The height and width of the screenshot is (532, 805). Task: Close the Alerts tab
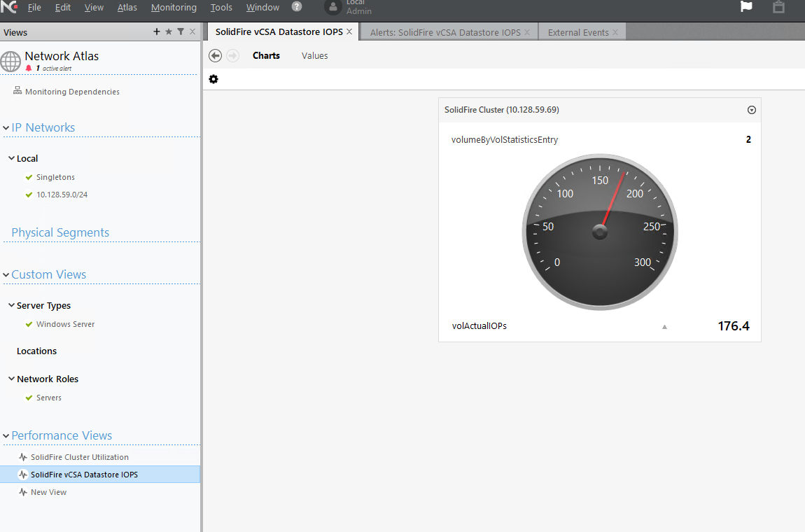coord(526,32)
